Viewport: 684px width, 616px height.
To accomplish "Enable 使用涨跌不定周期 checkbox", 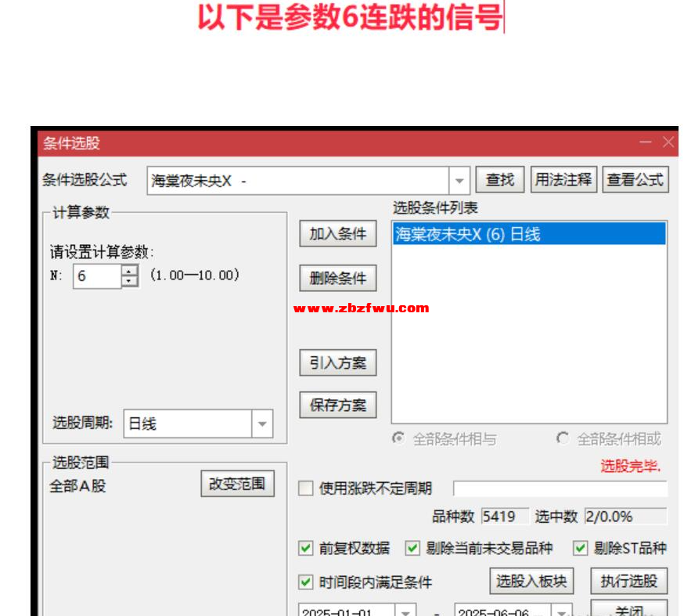I will [306, 488].
